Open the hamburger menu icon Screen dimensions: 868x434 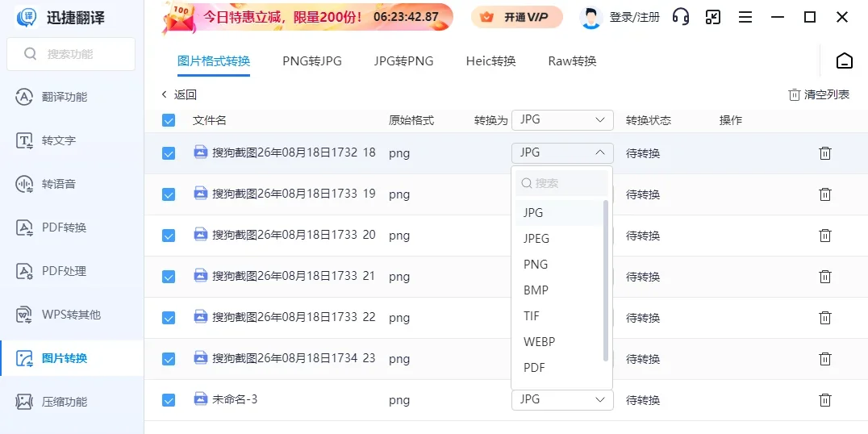[745, 17]
